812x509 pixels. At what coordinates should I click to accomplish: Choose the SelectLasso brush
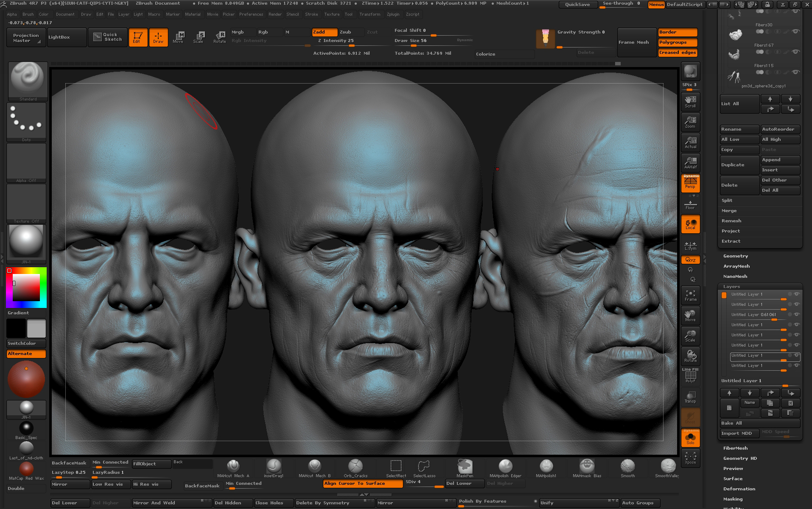click(424, 468)
